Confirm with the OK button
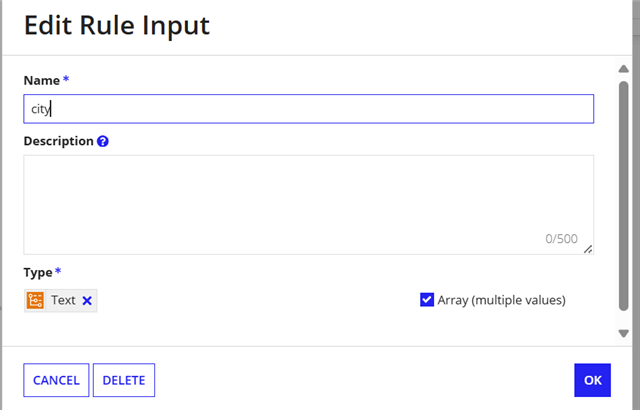The image size is (640, 410). 593,380
